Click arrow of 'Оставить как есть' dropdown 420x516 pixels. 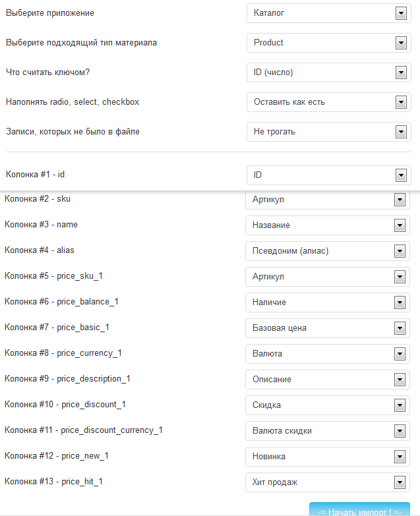[x=401, y=102]
